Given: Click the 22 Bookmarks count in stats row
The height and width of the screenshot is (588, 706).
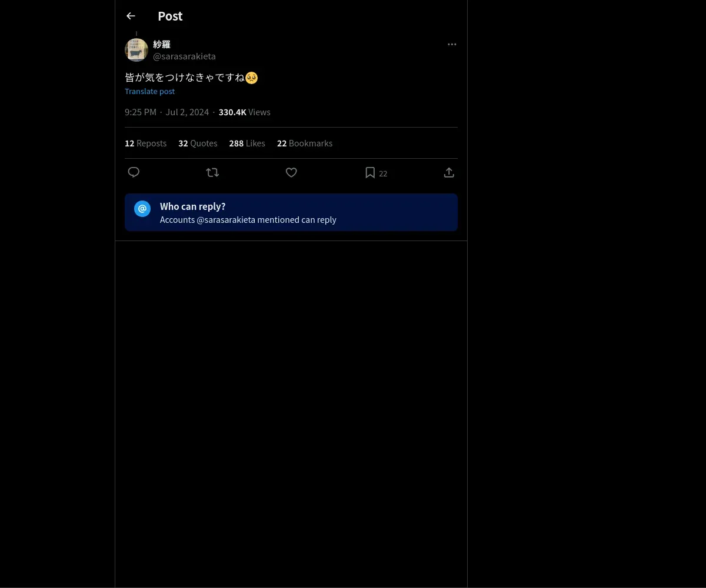Looking at the screenshot, I should (305, 143).
